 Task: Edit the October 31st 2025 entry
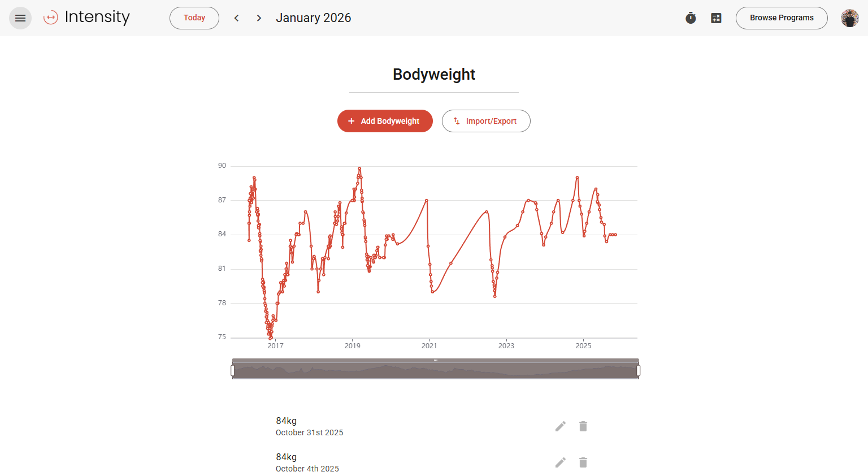pos(560,426)
